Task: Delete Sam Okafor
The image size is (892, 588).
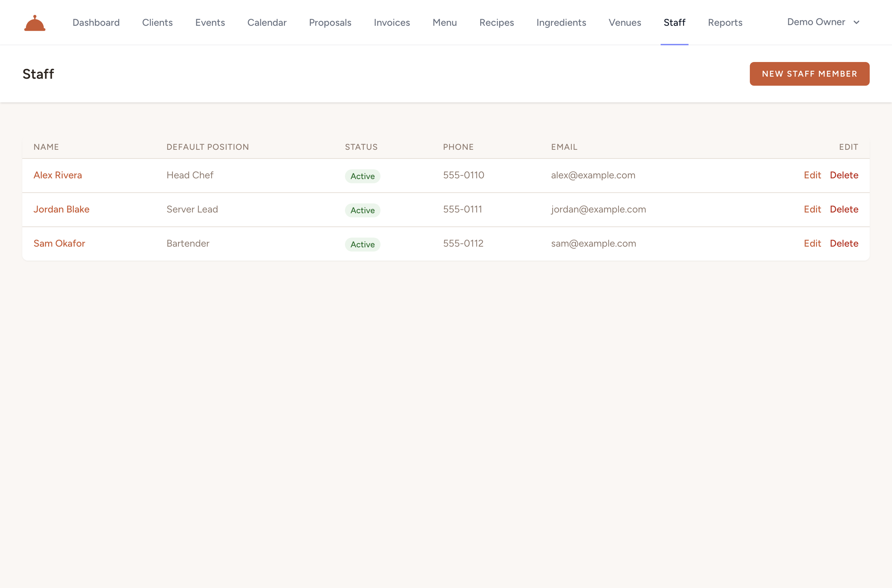Action: coord(844,243)
